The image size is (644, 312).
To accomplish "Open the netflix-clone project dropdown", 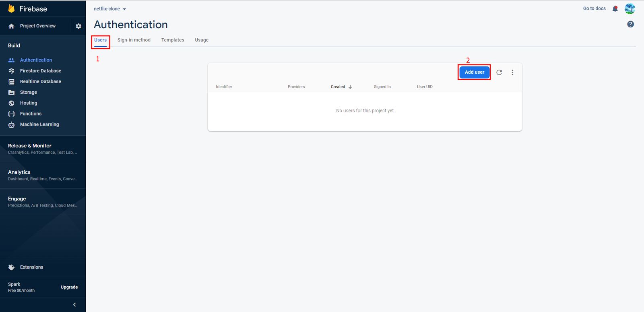I will [x=110, y=9].
